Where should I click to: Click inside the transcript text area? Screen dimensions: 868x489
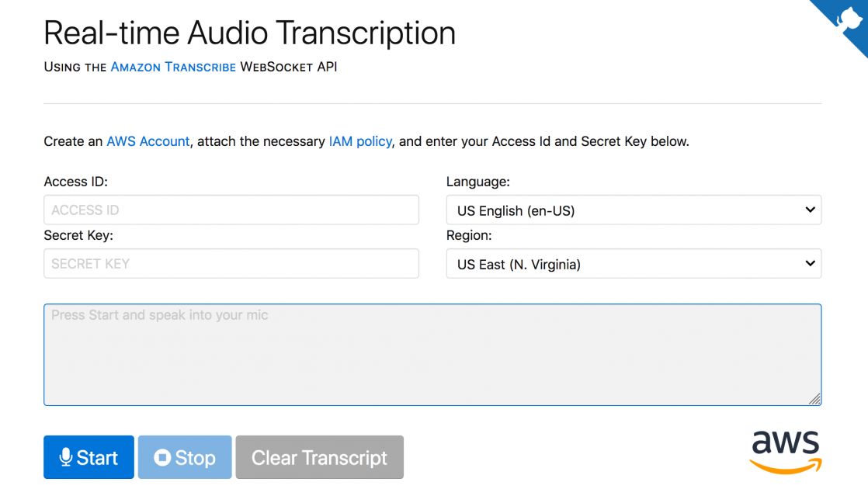pyautogui.click(x=432, y=353)
